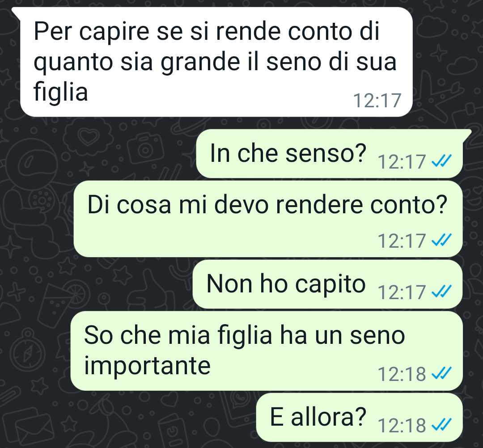The width and height of the screenshot is (483, 448).
Task: Select the 'So che mia figlia' message bubble
Action: tap(267, 351)
